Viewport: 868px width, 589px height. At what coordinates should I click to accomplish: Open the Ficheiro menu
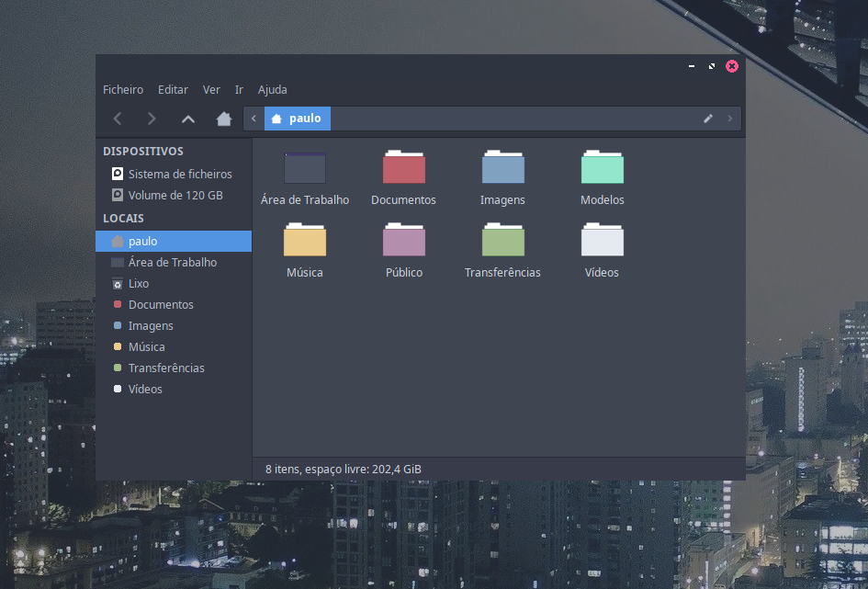coord(123,90)
